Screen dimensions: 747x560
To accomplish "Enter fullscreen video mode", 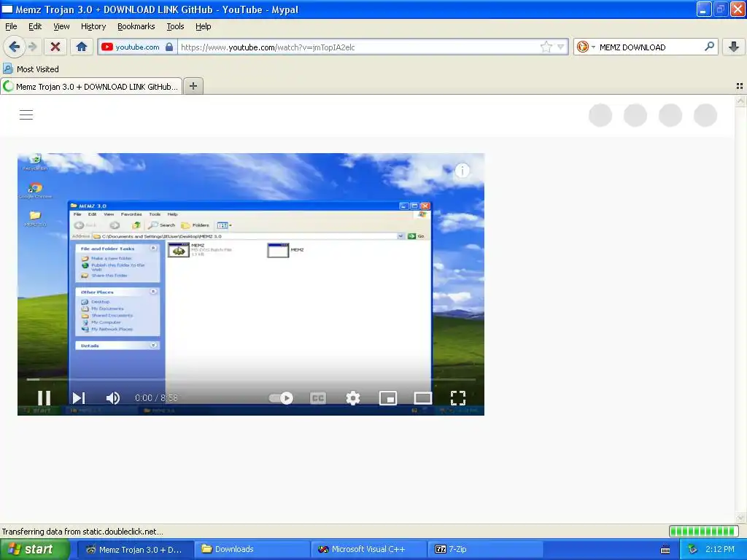I will pos(458,397).
